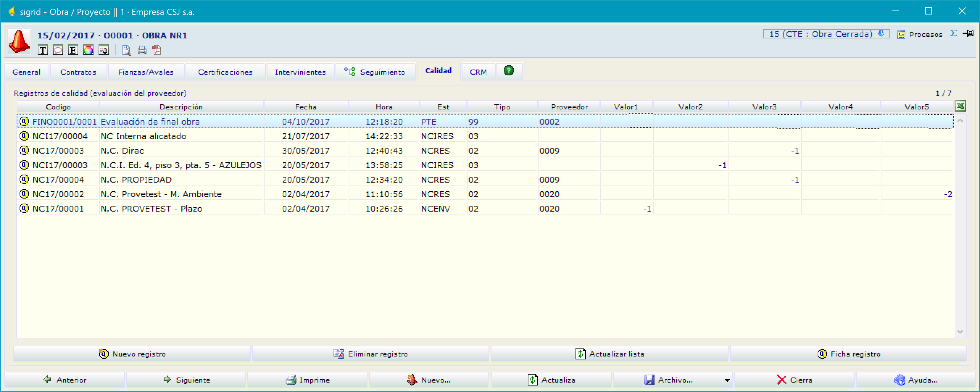This screenshot has width=980, height=392.
Task: Click the Actualiza button
Action: [x=551, y=379]
